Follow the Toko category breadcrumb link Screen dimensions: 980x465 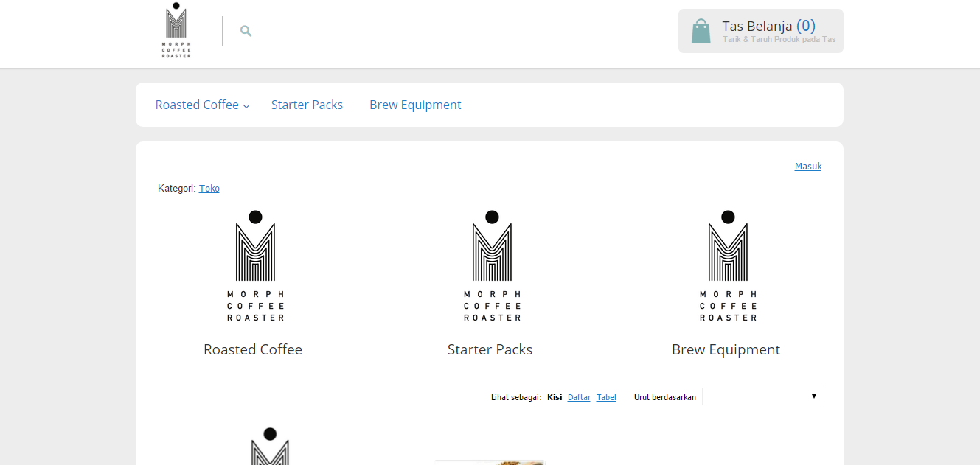[x=209, y=189]
